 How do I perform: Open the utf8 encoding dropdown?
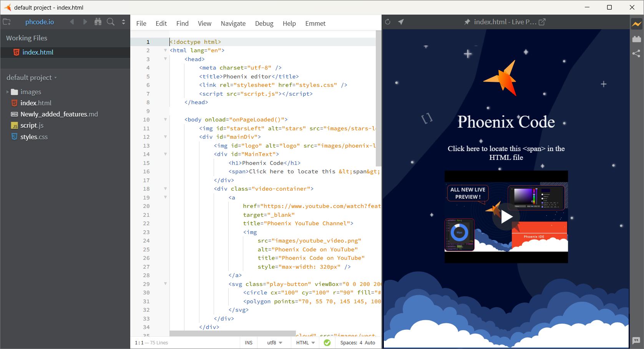click(x=274, y=342)
